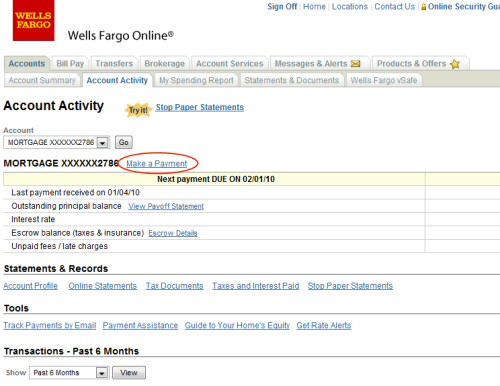Image resolution: width=500 pixels, height=386 pixels.
Task: Open the Escrow Details link
Action: (x=173, y=233)
